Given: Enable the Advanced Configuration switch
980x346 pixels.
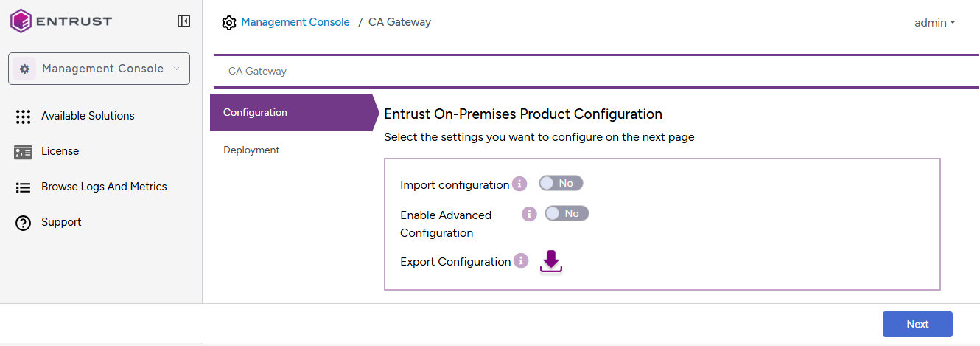Looking at the screenshot, I should 567,214.
